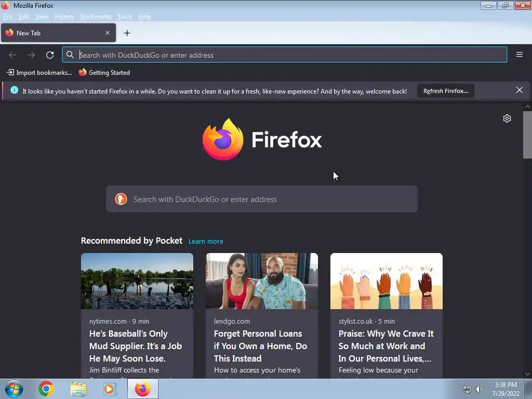This screenshot has width=532, height=399.
Task: Open Windows Media Player taskbar icon
Action: pyautogui.click(x=110, y=389)
